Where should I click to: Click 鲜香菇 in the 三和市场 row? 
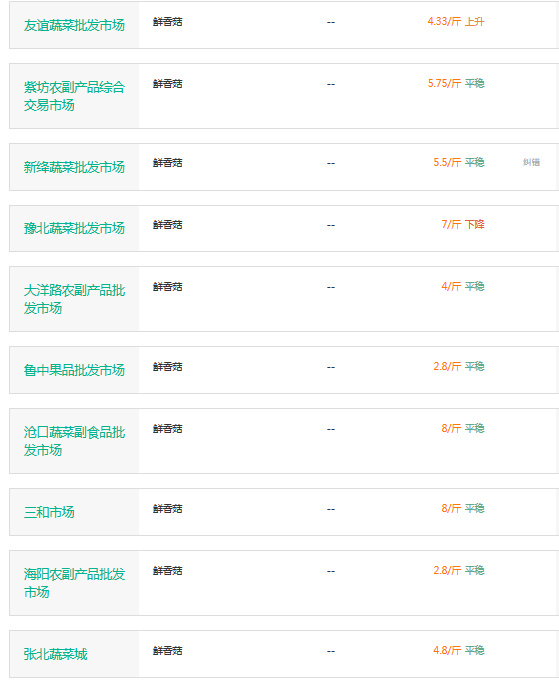[167, 509]
